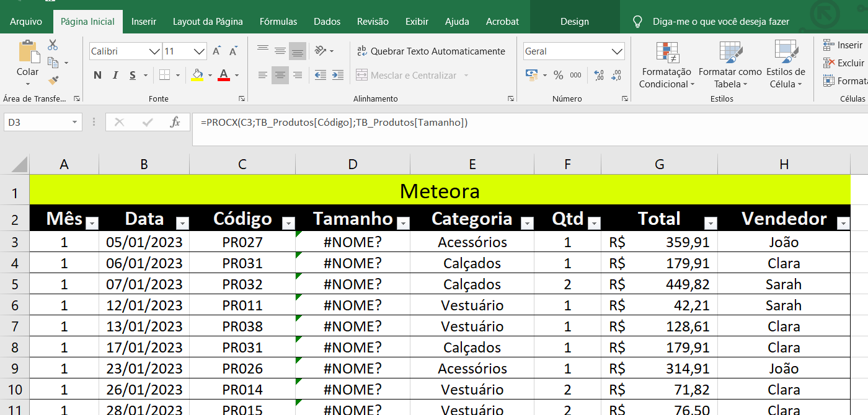Switch to the Dados tab
Image resolution: width=868 pixels, height=415 pixels.
coord(327,22)
